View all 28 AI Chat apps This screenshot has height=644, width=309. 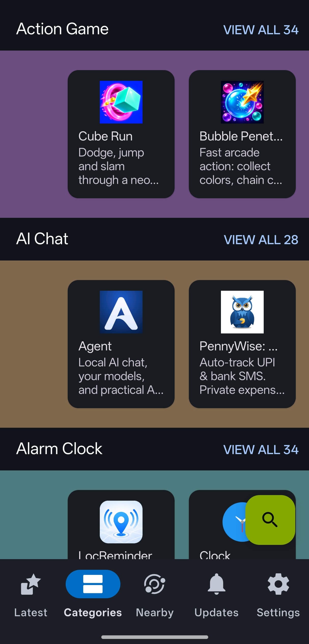tap(261, 240)
